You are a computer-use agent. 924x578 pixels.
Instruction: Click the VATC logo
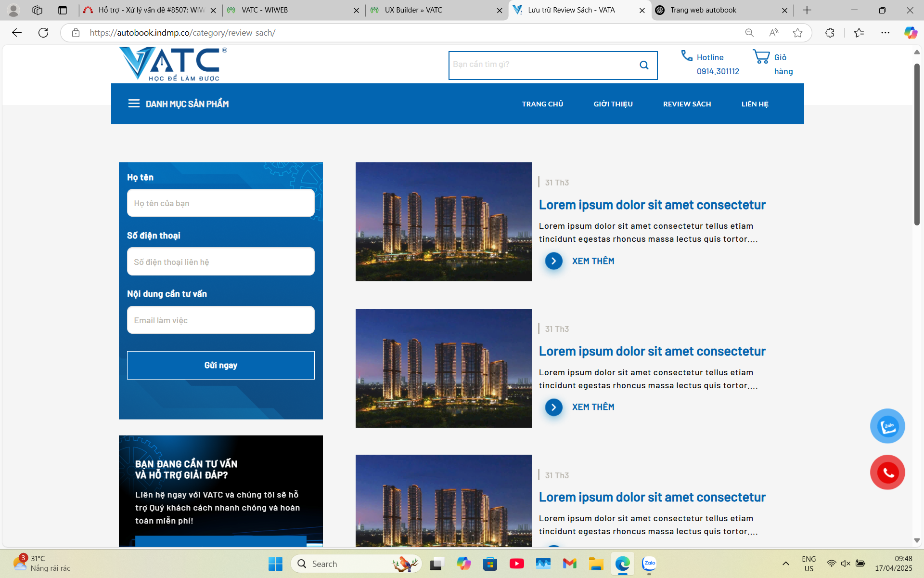coord(173,64)
